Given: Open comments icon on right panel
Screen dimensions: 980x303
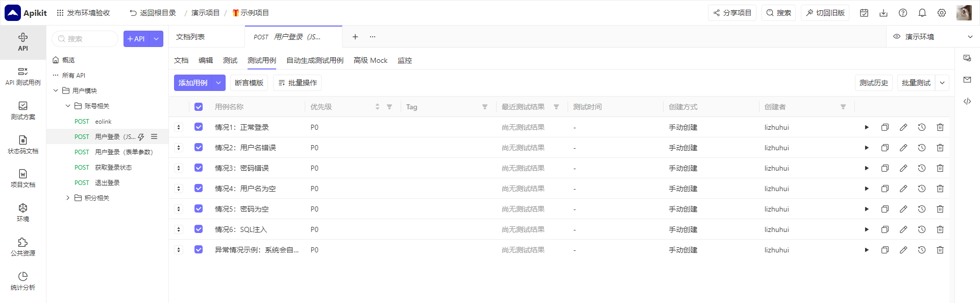Looking at the screenshot, I should [967, 58].
